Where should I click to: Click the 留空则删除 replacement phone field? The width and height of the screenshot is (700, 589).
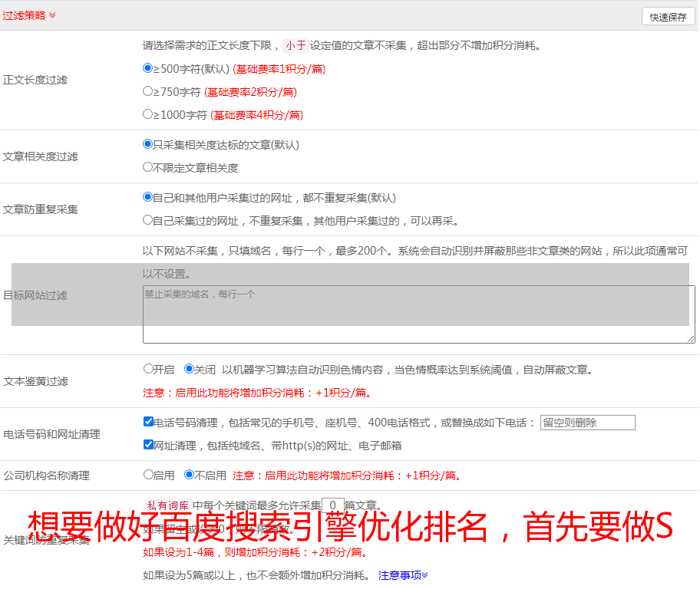click(x=587, y=423)
